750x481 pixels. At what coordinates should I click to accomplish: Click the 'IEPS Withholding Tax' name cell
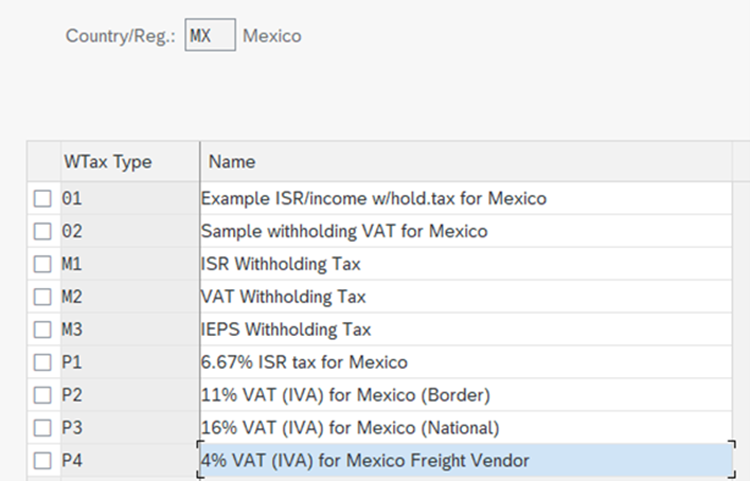[286, 330]
